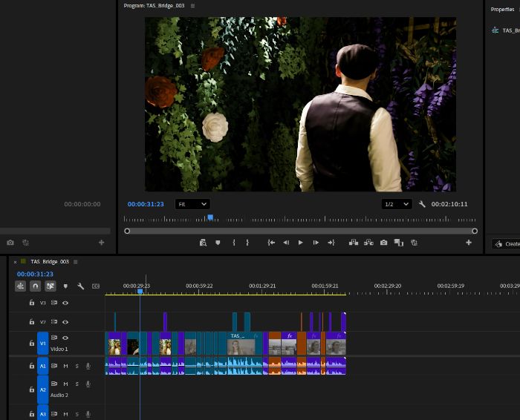Viewport: 520px width, 420px height.
Task: Toggle sync lock on track V3
Action: 54,303
